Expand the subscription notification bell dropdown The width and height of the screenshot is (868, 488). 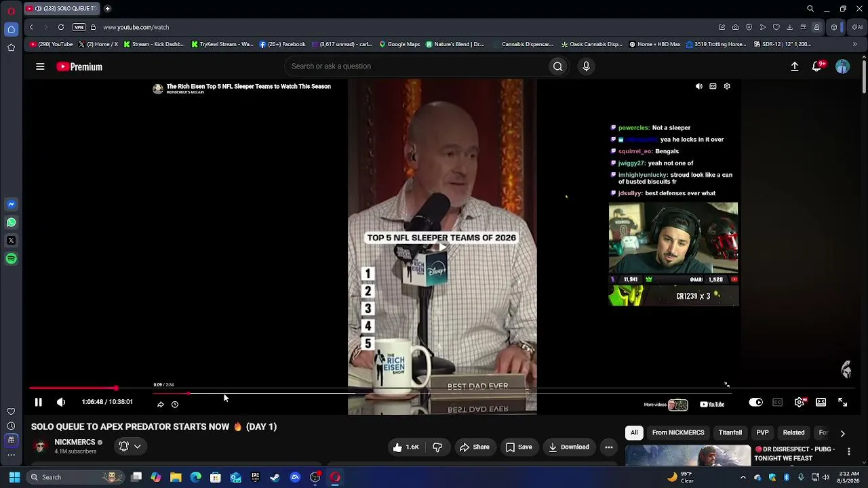[130, 447]
